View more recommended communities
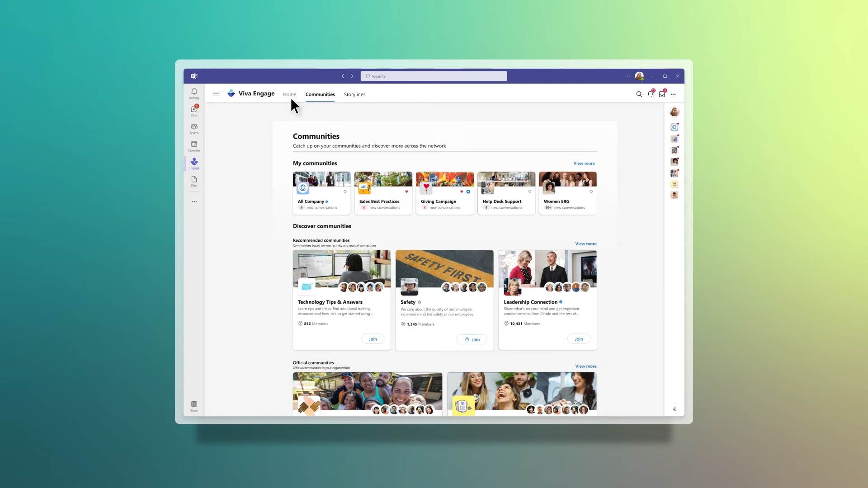The width and height of the screenshot is (868, 488). (585, 244)
